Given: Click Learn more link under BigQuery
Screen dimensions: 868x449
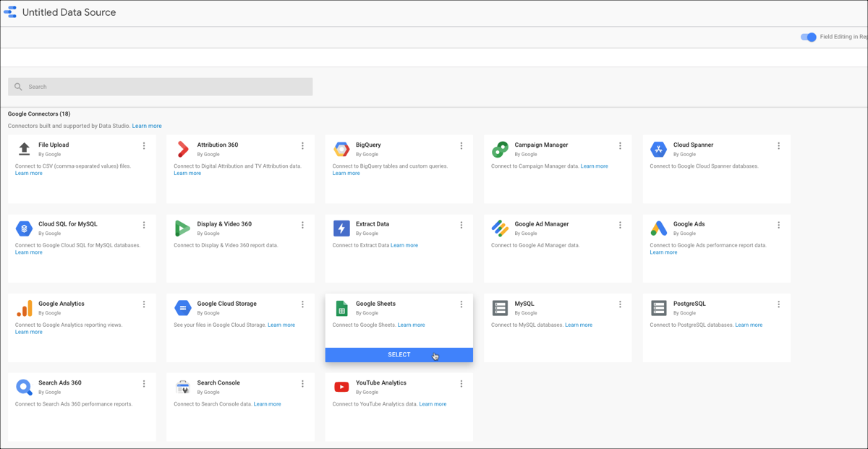Looking at the screenshot, I should point(346,174).
